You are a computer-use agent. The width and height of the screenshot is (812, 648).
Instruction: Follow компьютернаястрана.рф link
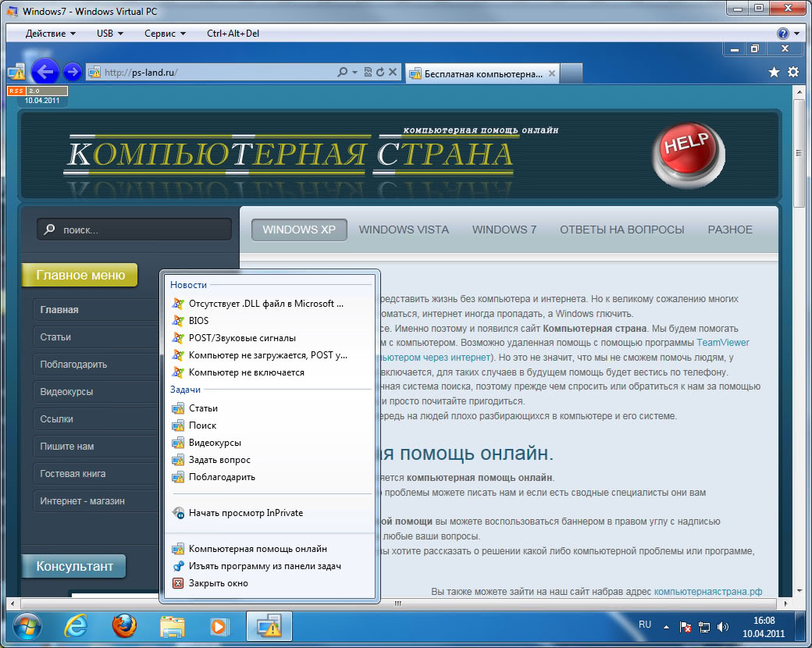[x=708, y=592]
